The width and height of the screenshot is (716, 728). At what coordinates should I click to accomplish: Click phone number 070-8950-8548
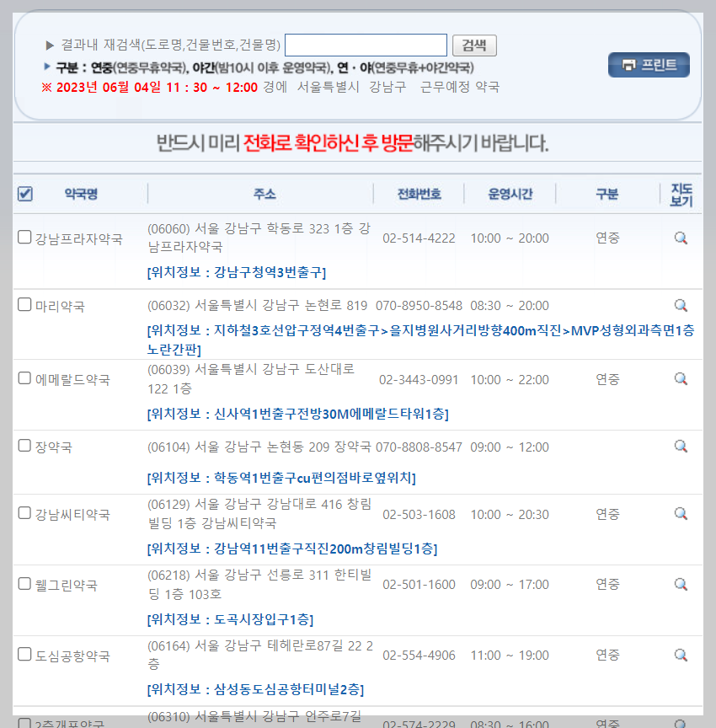pos(419,306)
